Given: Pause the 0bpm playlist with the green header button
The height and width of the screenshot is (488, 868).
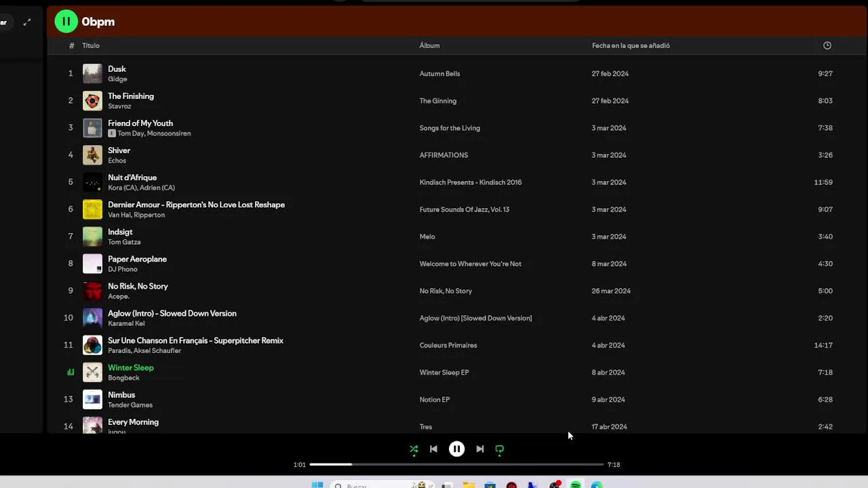Looking at the screenshot, I should point(66,22).
